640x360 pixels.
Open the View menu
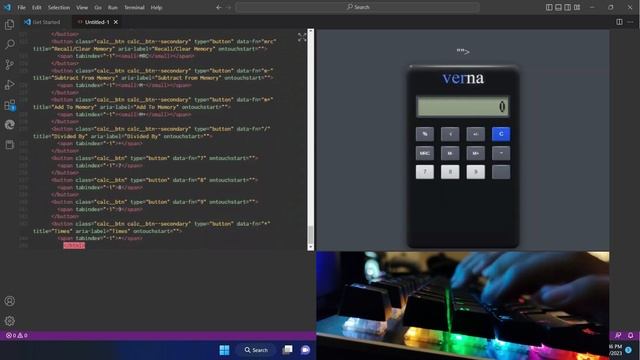point(82,7)
